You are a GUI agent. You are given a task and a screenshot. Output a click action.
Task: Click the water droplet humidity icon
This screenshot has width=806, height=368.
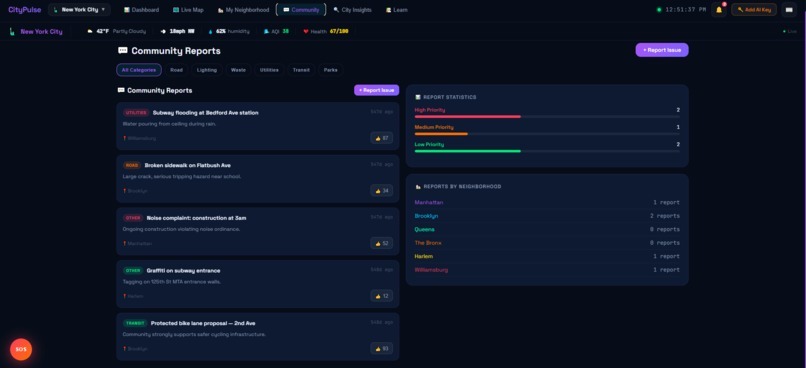(x=210, y=31)
